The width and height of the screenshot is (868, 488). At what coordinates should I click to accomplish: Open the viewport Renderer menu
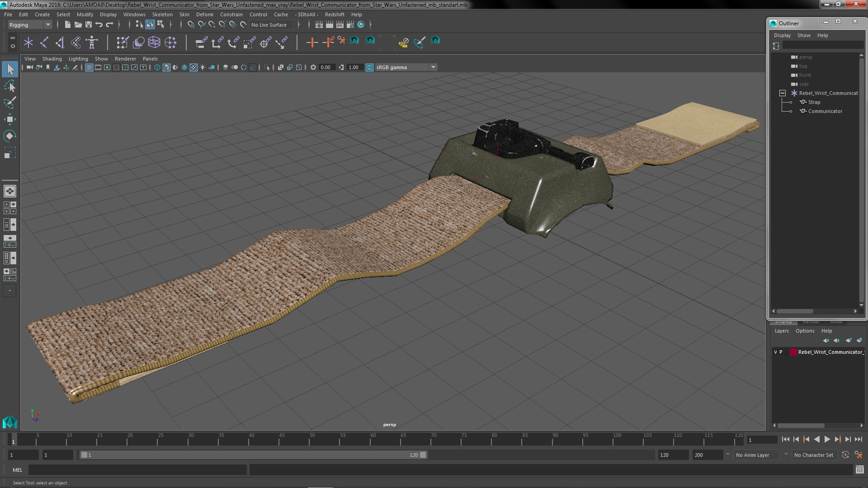tap(125, 59)
